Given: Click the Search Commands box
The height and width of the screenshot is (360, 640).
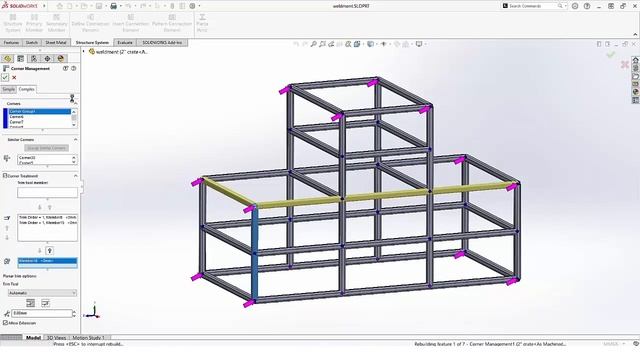Looking at the screenshot, I should (533, 6).
